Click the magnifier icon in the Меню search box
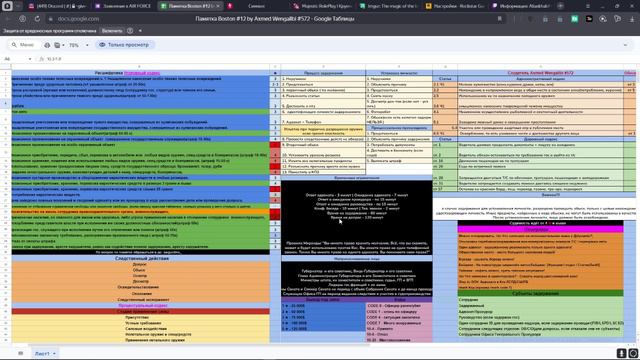640x360 pixels. [14, 45]
